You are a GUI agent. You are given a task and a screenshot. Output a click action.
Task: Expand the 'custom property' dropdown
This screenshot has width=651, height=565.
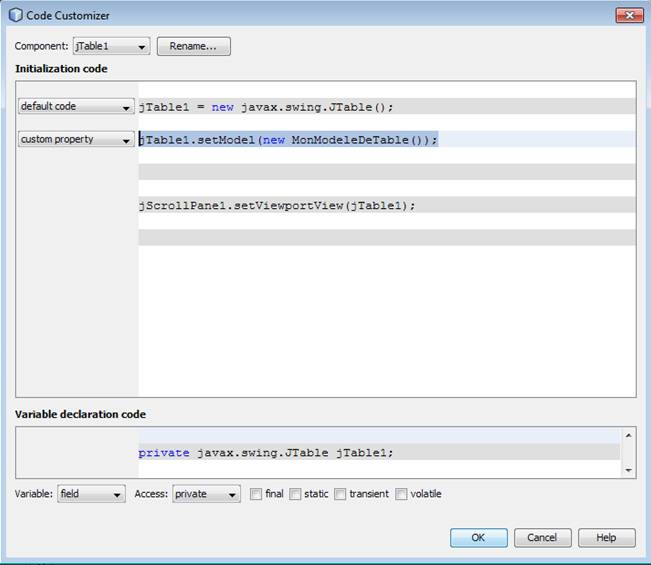(76, 140)
